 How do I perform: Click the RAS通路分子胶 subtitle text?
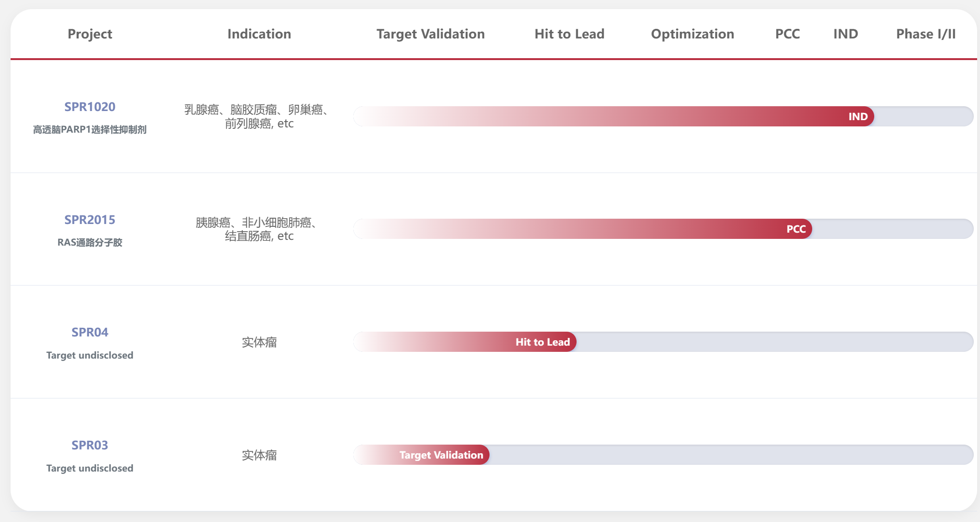(x=90, y=242)
